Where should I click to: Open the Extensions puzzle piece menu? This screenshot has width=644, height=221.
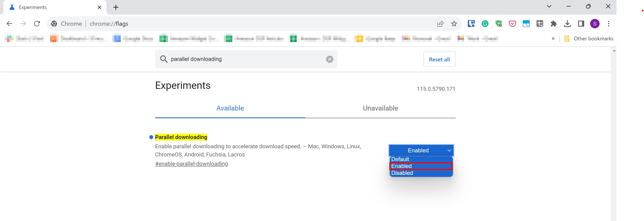coord(553,24)
